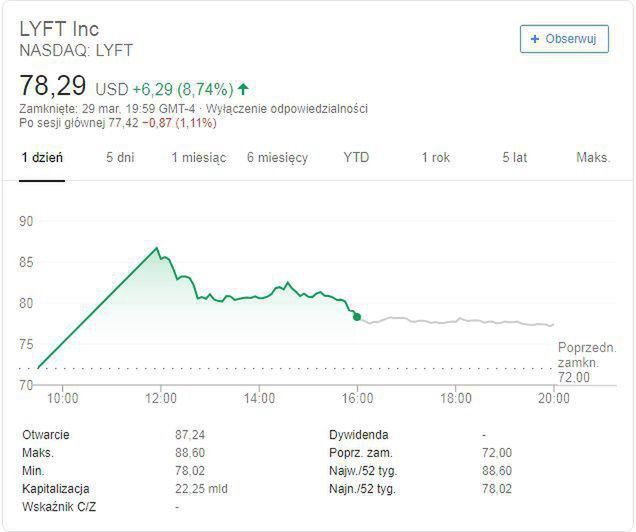This screenshot has width=636, height=532.
Task: Show the Maks. full history tab
Action: coord(593,158)
